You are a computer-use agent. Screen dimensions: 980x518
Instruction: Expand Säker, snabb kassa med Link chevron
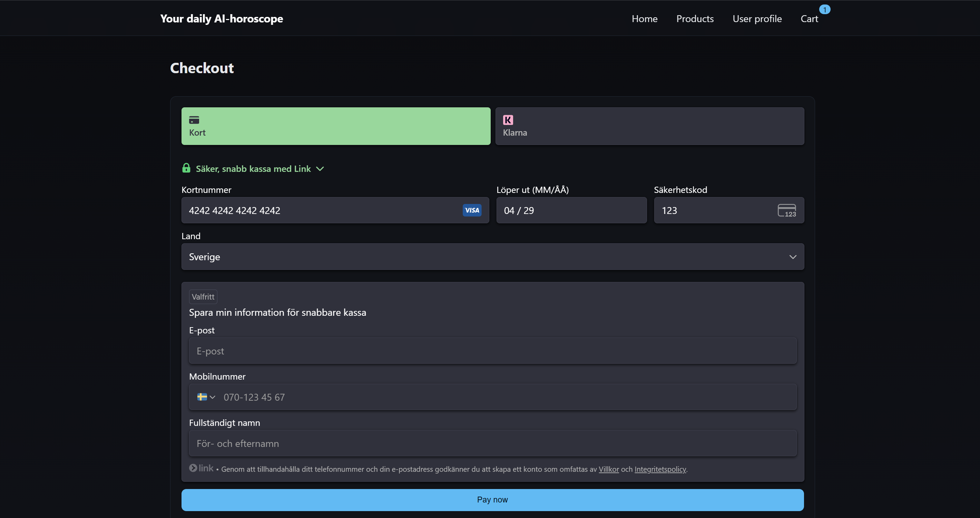[x=320, y=169]
